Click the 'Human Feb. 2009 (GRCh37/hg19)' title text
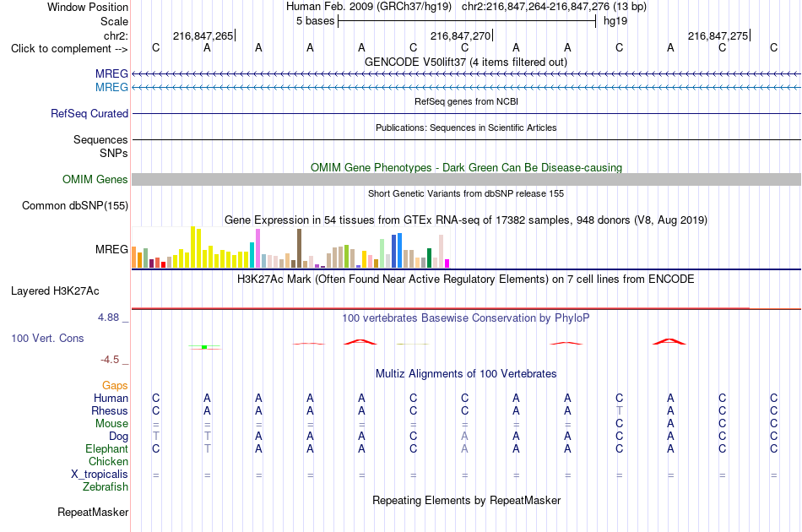This screenshot has height=532, width=802. click(369, 7)
